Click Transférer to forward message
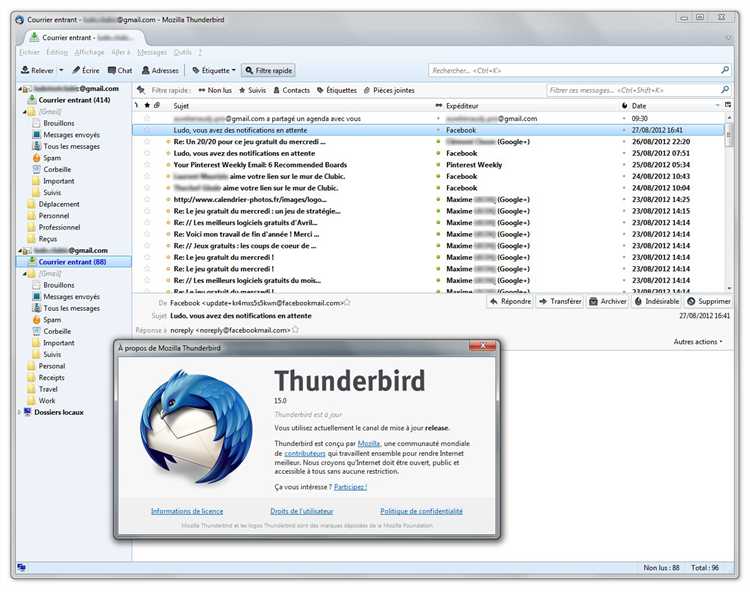The width and height of the screenshot is (750, 592). 560,301
